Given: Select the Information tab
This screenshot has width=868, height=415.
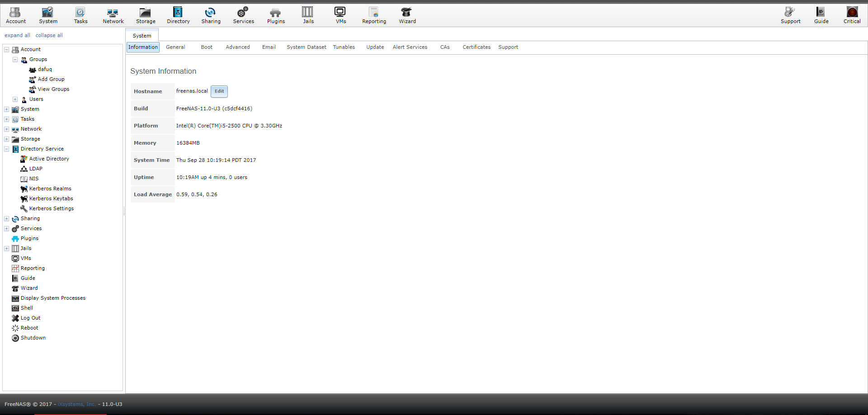Looking at the screenshot, I should pyautogui.click(x=143, y=47).
